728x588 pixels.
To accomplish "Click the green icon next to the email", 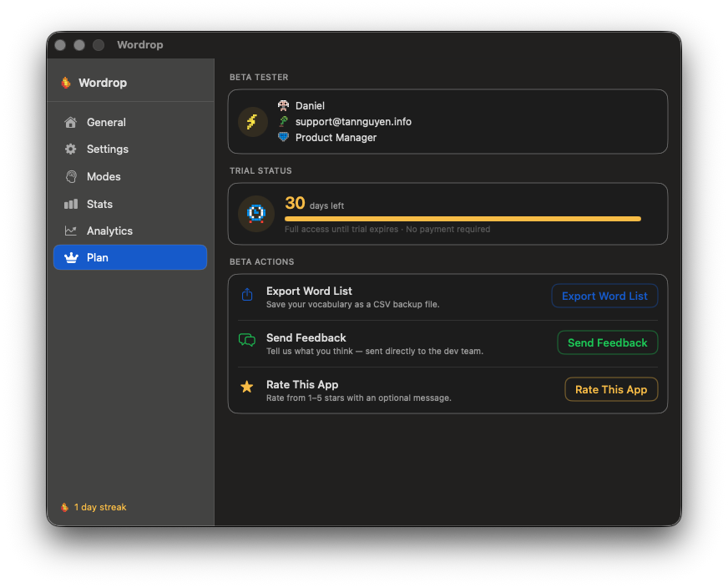I will pos(283,121).
